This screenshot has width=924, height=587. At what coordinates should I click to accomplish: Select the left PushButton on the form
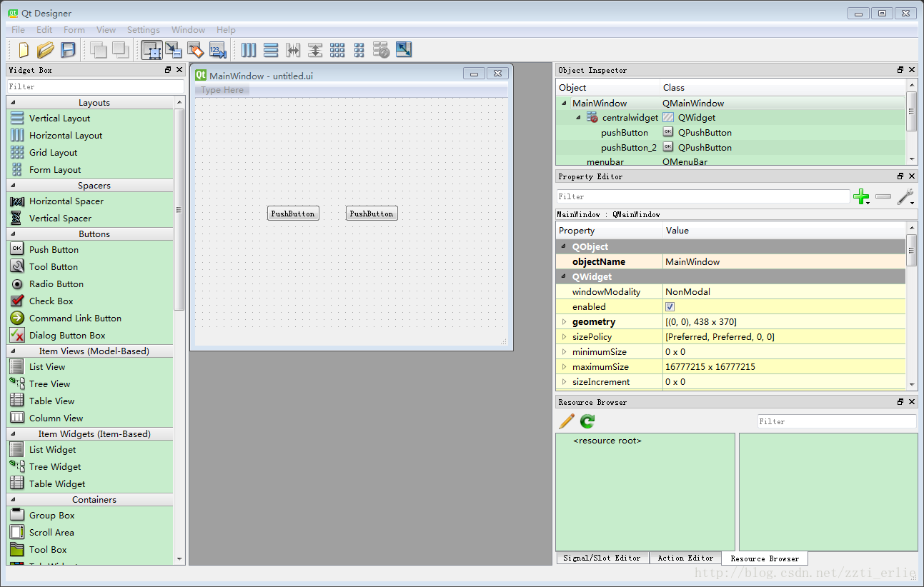click(292, 214)
